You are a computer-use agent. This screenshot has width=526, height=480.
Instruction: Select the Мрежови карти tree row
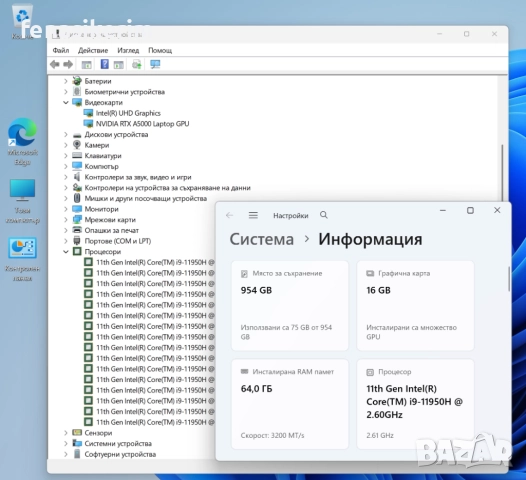[x=110, y=220]
